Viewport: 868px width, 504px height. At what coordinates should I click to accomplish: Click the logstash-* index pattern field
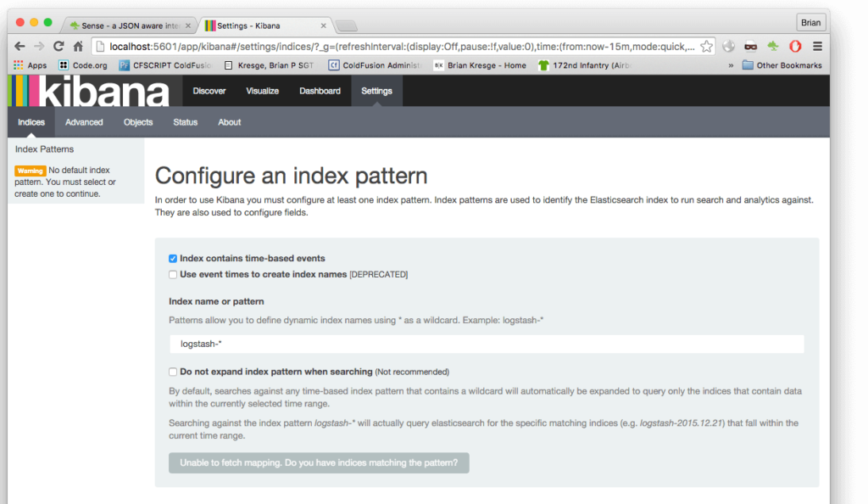[x=486, y=344]
